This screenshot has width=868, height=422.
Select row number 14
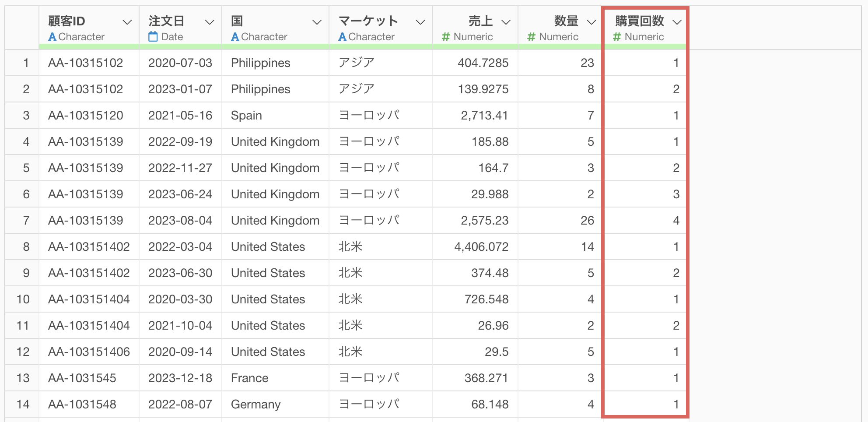pos(23,404)
